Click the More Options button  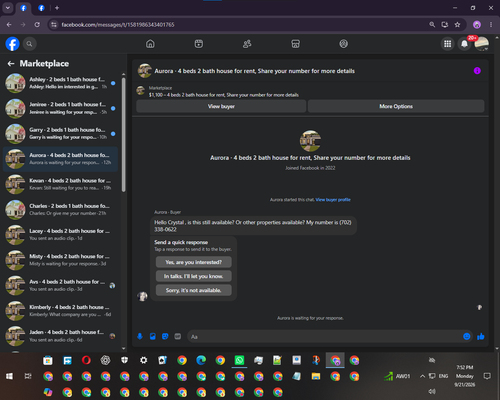(396, 106)
